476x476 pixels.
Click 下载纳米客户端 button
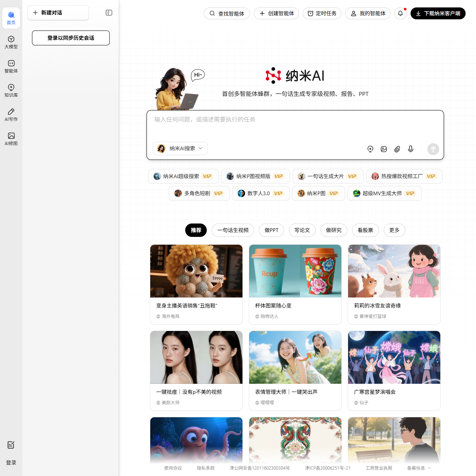(x=438, y=13)
